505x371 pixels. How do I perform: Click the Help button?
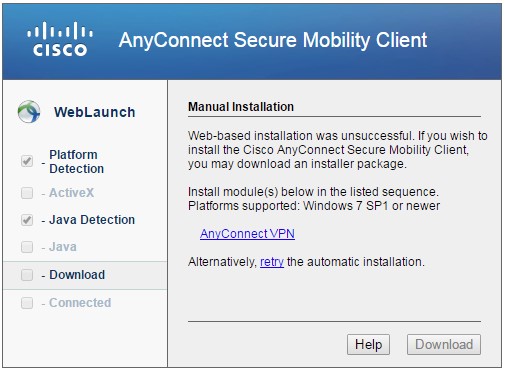[x=368, y=344]
